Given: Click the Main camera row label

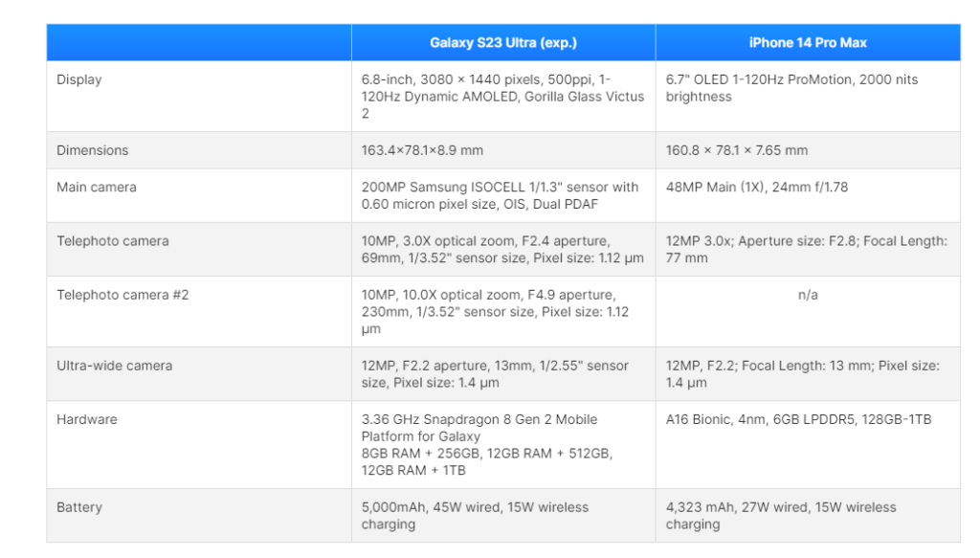Looking at the screenshot, I should [97, 187].
